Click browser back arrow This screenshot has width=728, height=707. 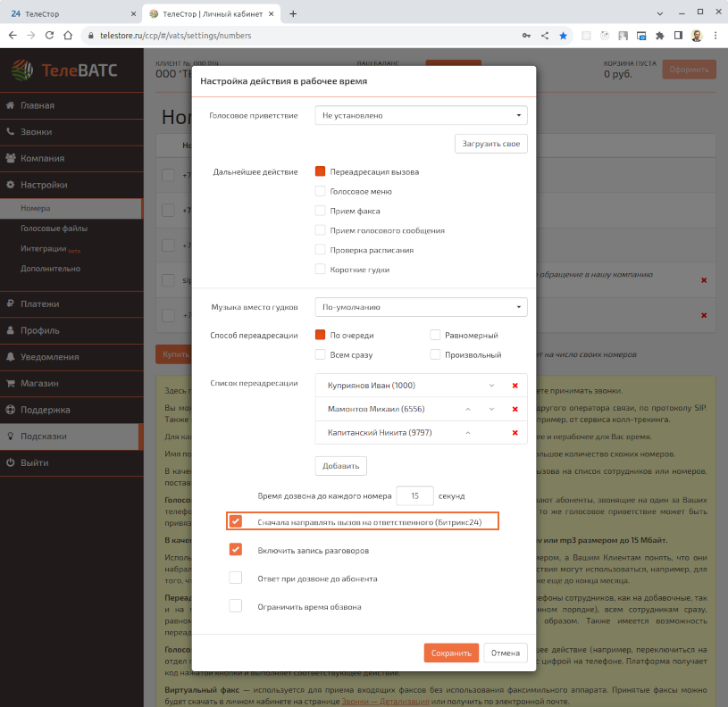[x=13, y=35]
